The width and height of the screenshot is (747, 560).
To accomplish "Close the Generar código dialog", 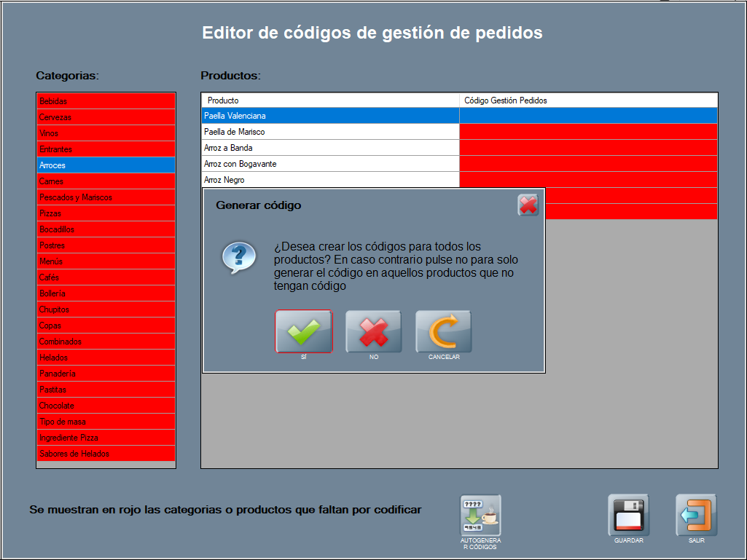I will (x=528, y=205).
